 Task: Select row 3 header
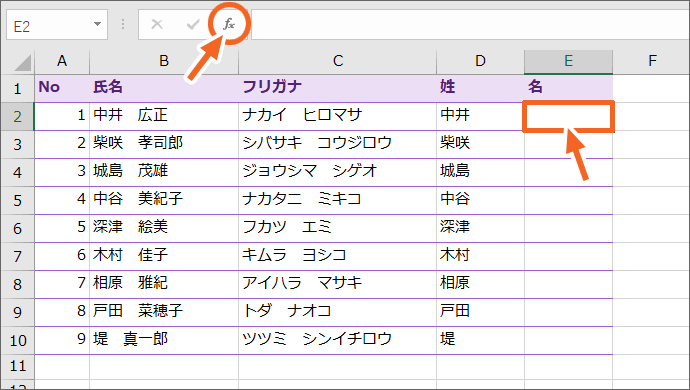[18, 144]
